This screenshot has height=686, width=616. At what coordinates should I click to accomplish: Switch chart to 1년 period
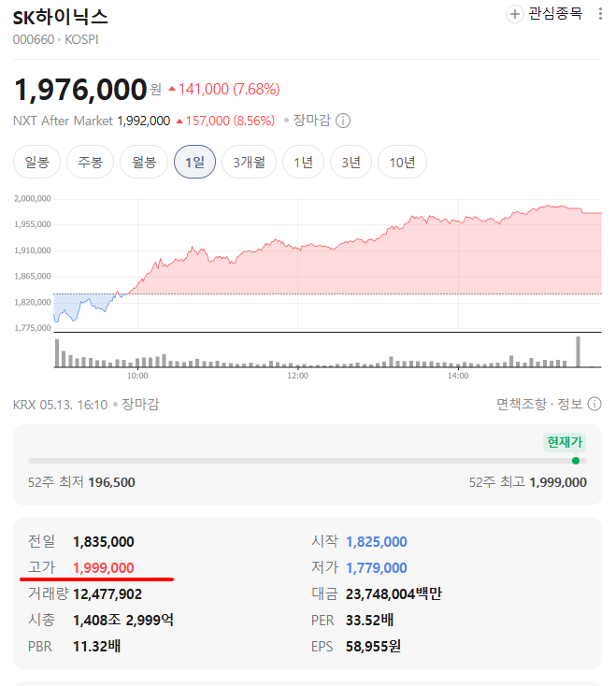(x=303, y=163)
